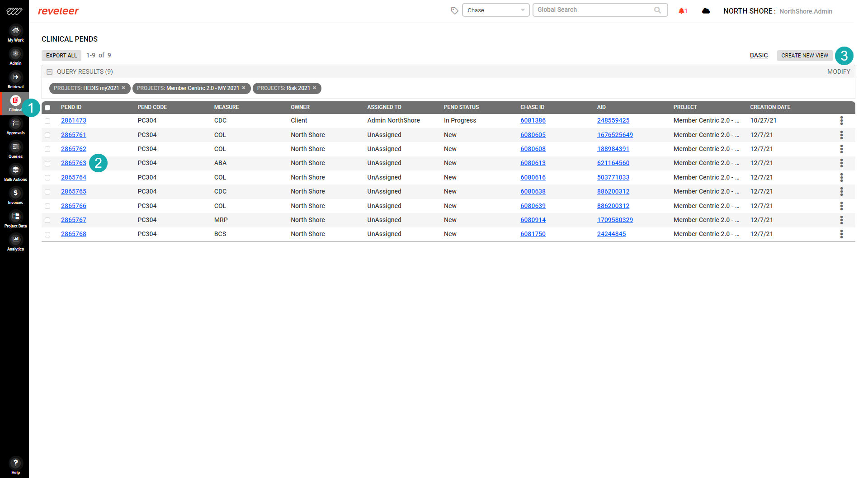868x478 pixels.
Task: Remove the Member Centric 2.0 project filter
Action: [x=244, y=88]
